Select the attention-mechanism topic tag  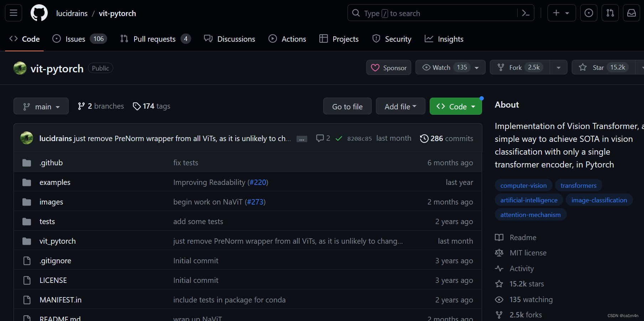[x=530, y=215]
